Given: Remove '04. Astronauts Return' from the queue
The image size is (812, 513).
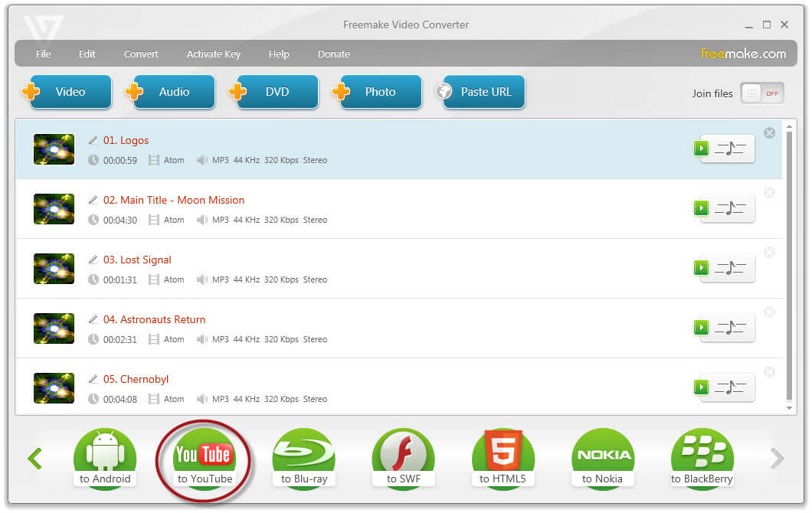Looking at the screenshot, I should pyautogui.click(x=769, y=312).
